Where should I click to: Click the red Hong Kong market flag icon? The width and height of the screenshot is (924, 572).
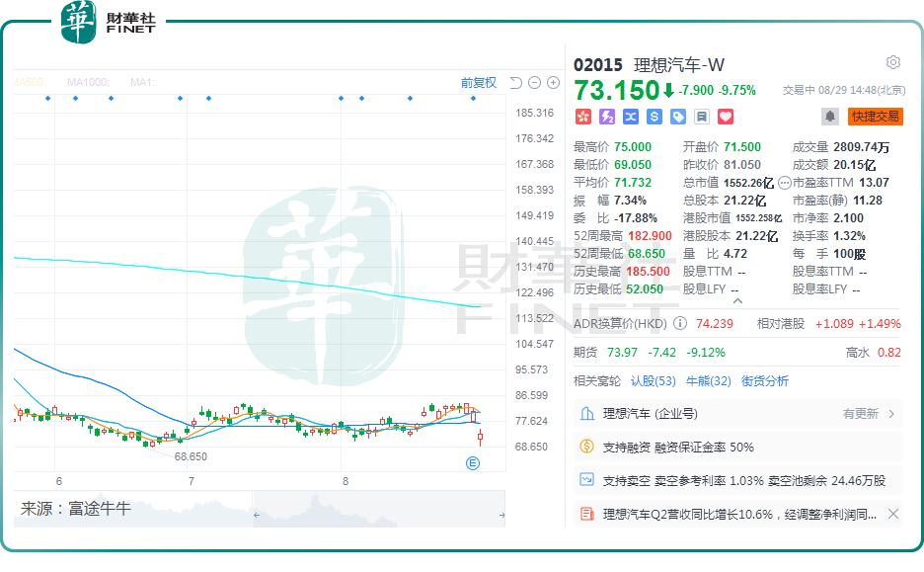click(x=582, y=117)
